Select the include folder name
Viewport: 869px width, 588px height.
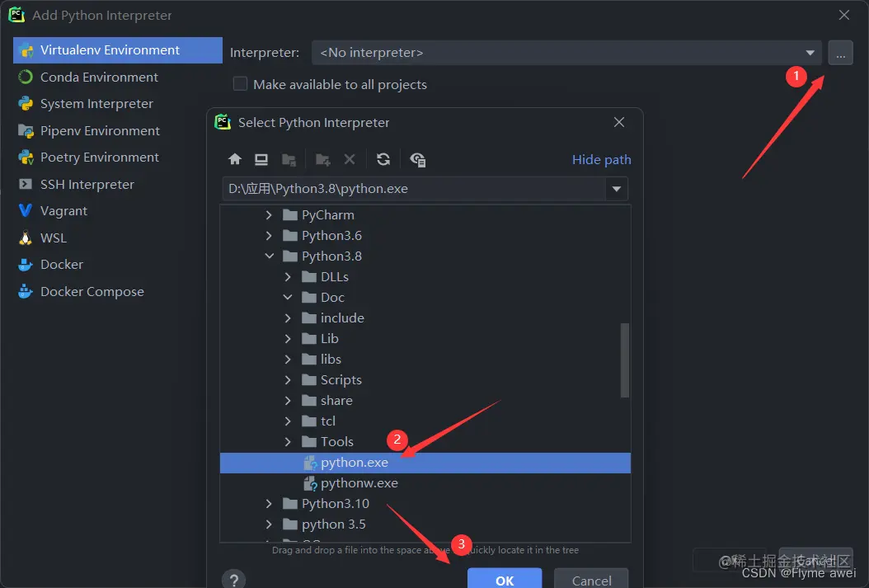[x=342, y=318]
